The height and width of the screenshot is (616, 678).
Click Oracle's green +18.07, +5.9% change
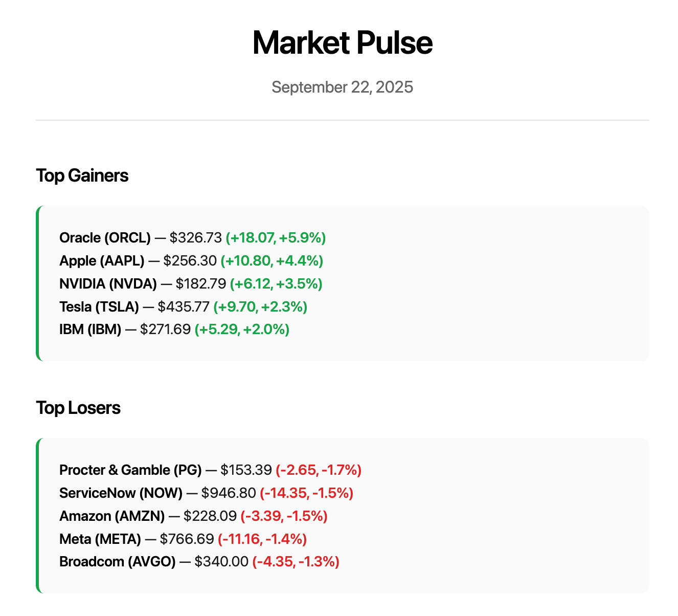(x=276, y=238)
